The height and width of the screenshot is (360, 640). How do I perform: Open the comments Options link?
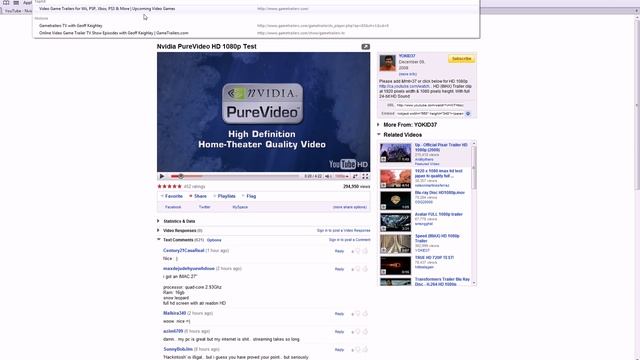point(214,240)
